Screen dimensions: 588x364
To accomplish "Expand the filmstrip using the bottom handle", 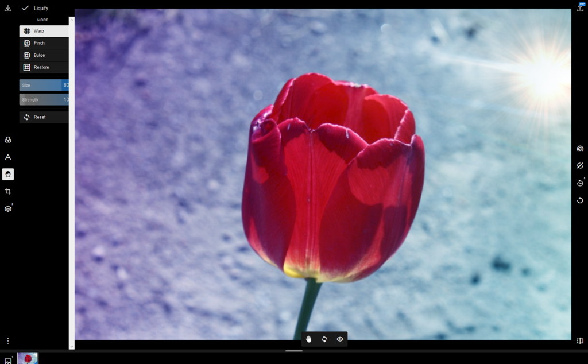I will (293, 350).
